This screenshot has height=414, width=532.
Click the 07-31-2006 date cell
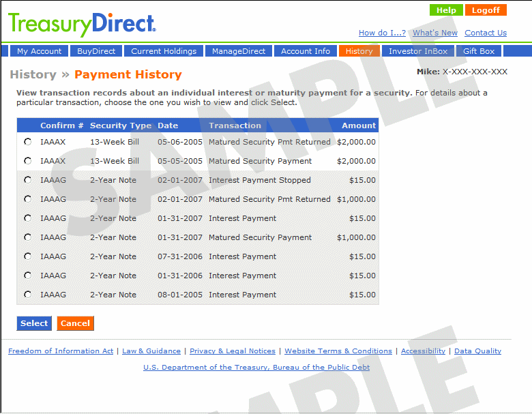coord(180,256)
